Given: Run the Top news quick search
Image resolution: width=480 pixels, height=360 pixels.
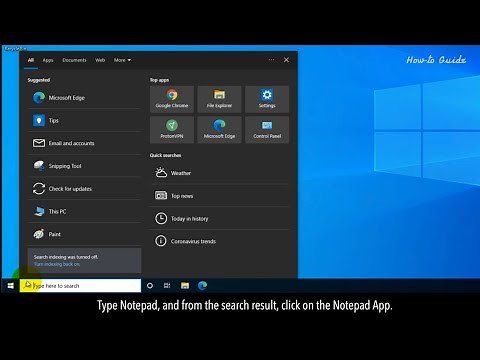Looking at the screenshot, I should pyautogui.click(x=220, y=196).
